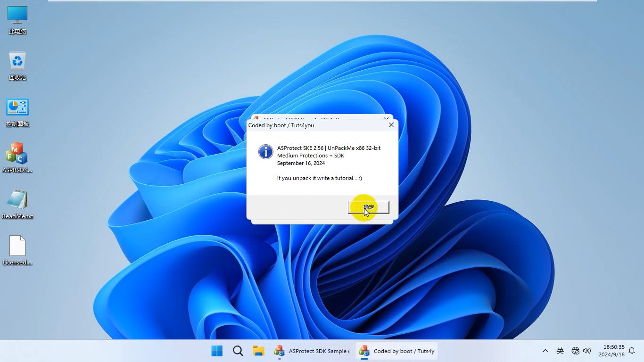Open taskbar Search

[x=238, y=351]
